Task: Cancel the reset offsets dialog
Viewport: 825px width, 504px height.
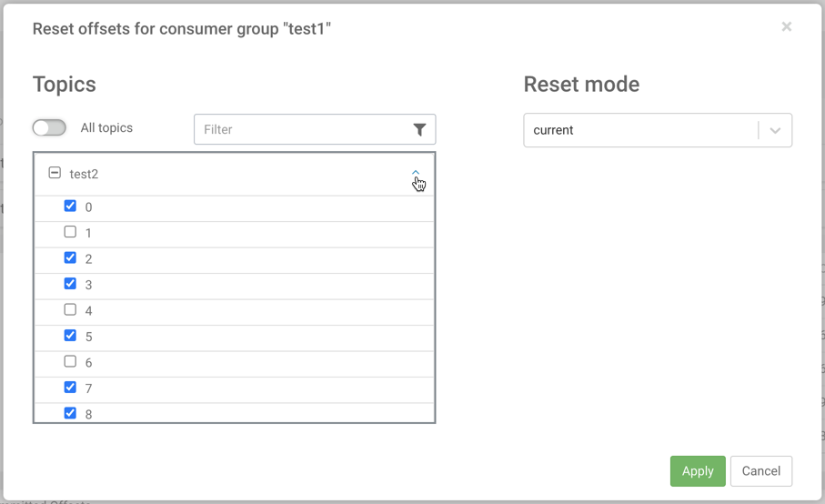Action: (x=760, y=471)
